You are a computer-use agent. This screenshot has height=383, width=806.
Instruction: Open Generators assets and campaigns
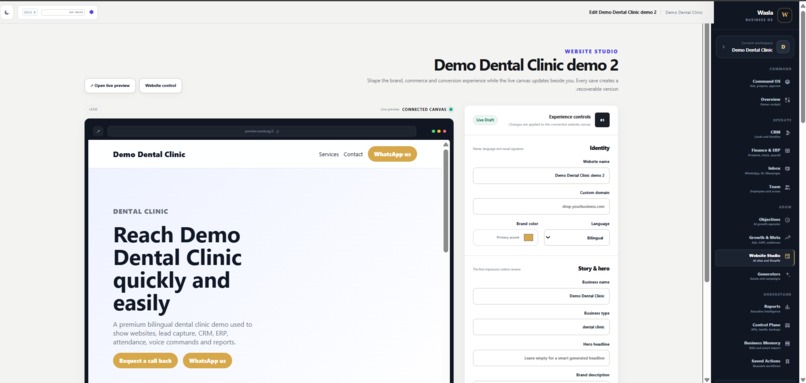pos(754,276)
